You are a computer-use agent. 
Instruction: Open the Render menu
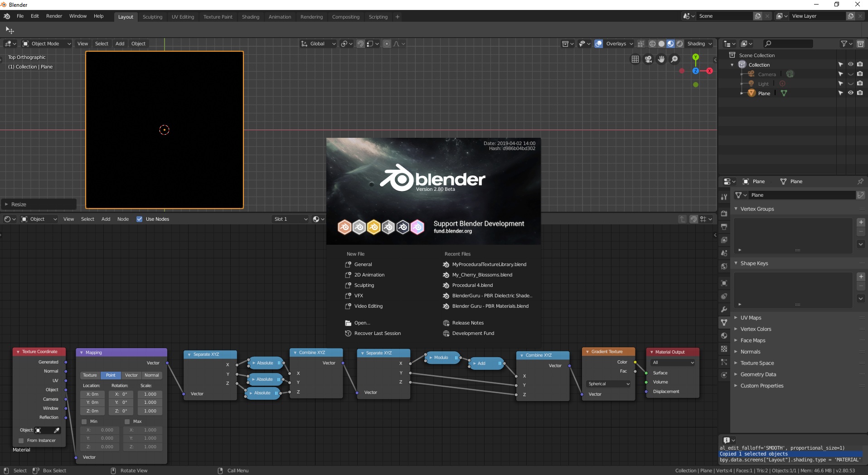coord(54,16)
